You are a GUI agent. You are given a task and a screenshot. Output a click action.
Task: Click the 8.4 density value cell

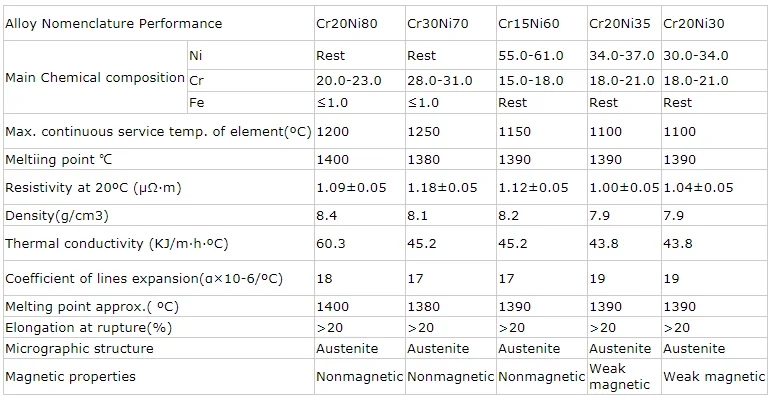click(326, 215)
